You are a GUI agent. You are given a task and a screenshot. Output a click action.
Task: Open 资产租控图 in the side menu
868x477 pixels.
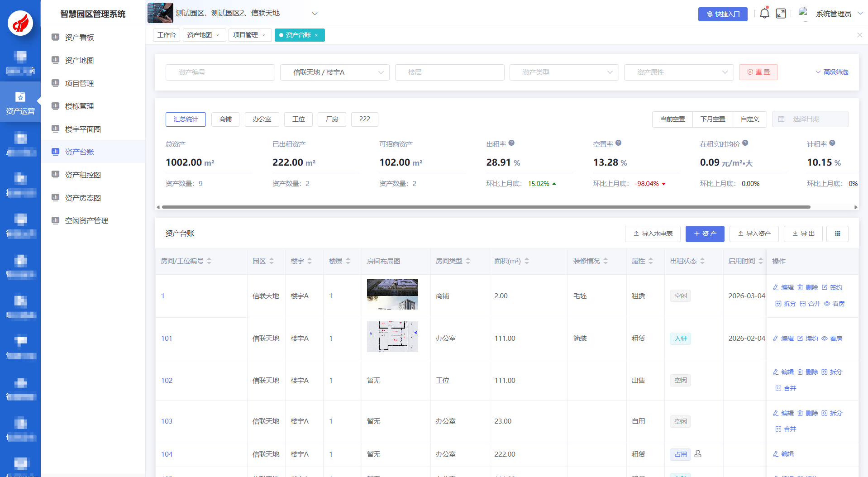(x=83, y=175)
